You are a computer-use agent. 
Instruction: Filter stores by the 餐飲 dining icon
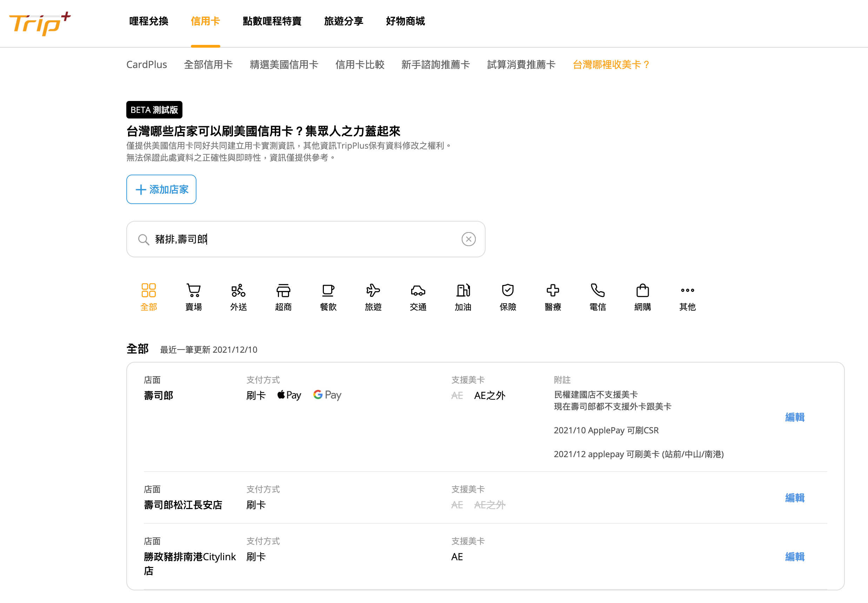tap(328, 297)
